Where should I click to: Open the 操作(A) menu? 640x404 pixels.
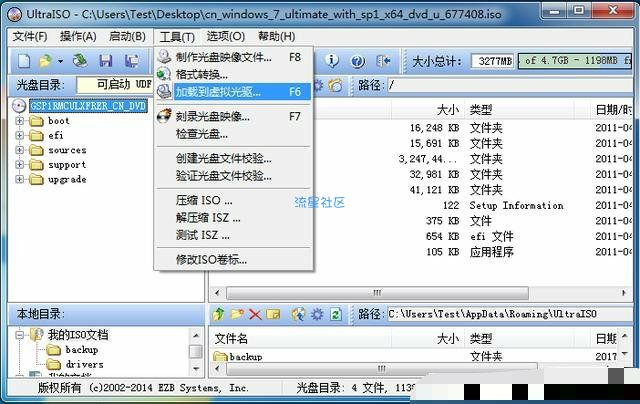(x=78, y=36)
